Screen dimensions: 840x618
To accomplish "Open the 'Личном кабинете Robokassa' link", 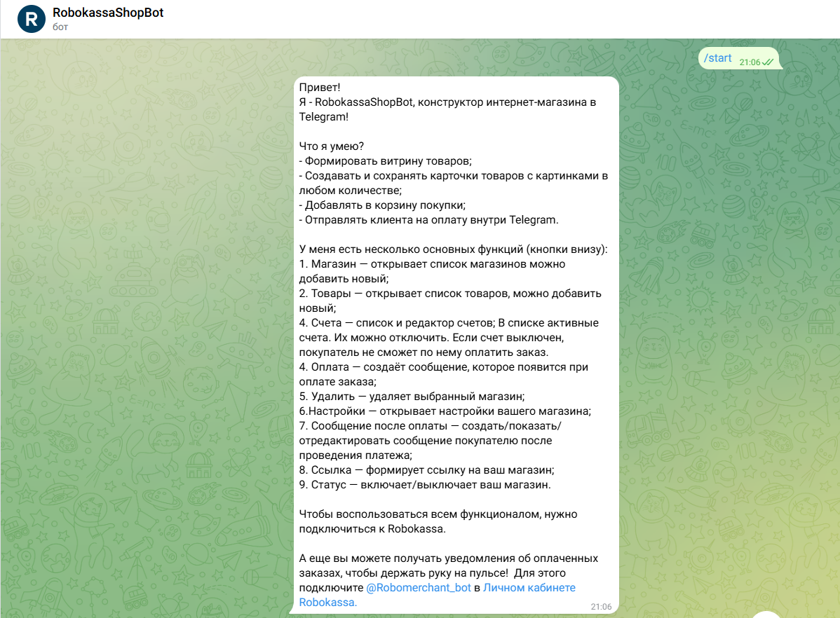I will coord(437,595).
